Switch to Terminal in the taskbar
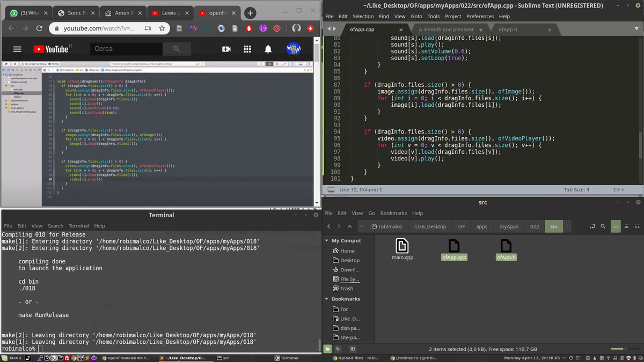Screen dimensions: 644x362 pos(287,358)
